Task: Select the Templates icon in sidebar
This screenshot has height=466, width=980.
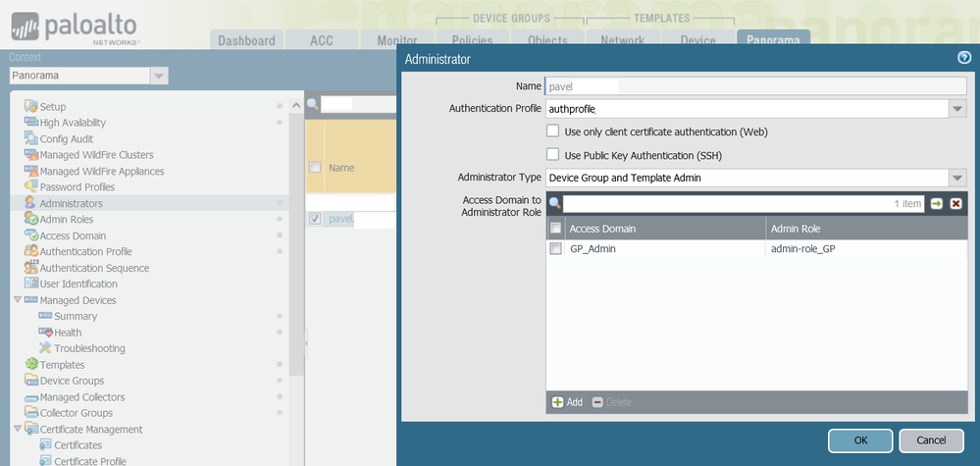Action: (x=30, y=365)
